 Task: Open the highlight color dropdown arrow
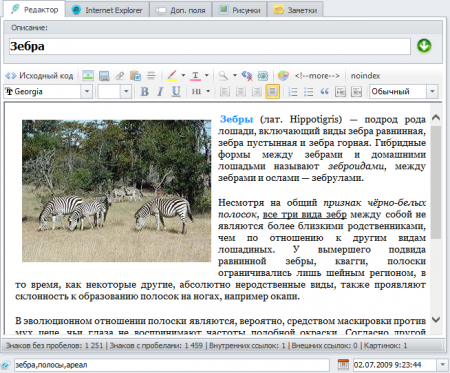[x=183, y=75]
